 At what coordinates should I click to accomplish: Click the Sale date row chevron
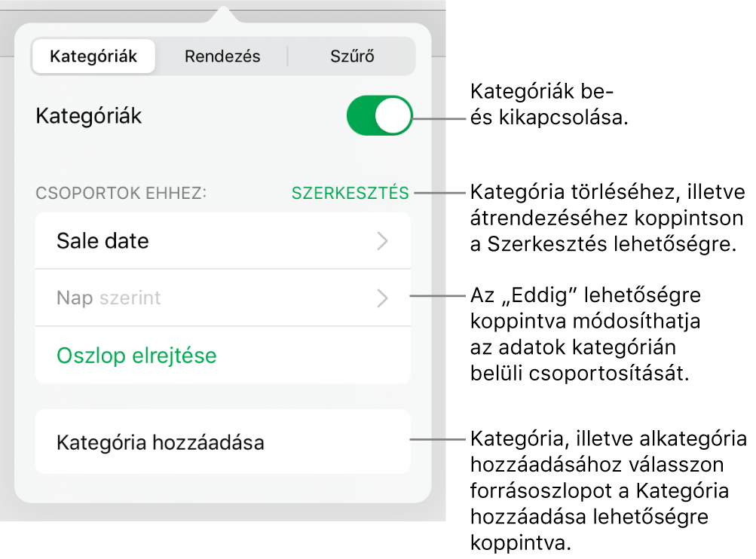coord(381,241)
